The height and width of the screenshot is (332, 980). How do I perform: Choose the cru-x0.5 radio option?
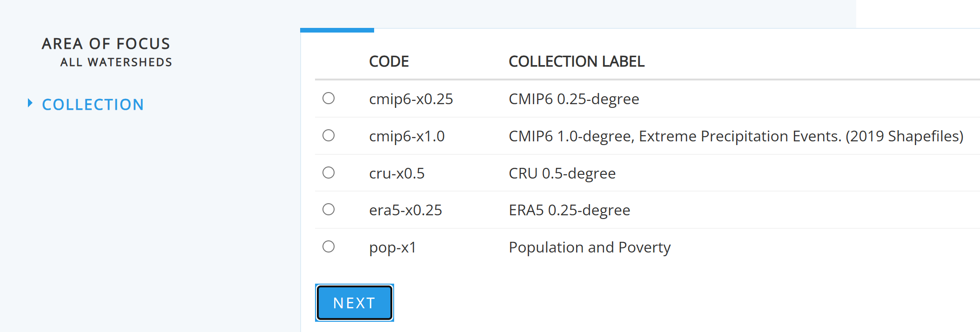[329, 173]
